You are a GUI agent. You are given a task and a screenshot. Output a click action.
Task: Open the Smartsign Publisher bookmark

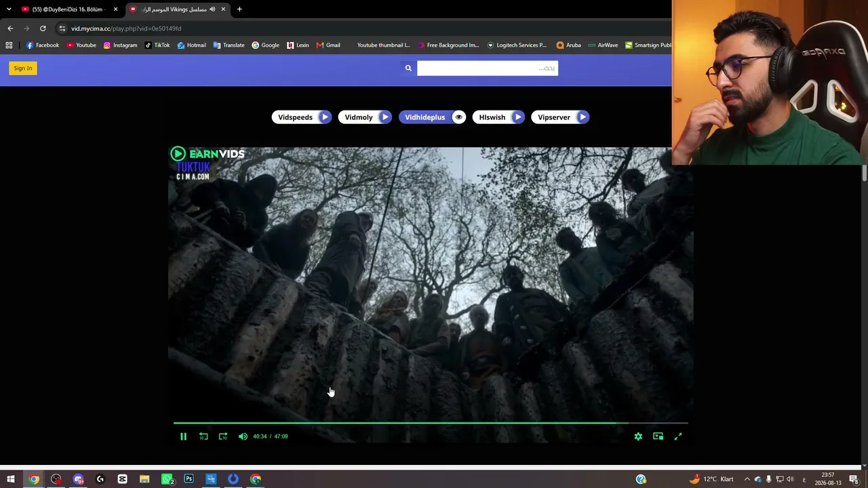(648, 45)
